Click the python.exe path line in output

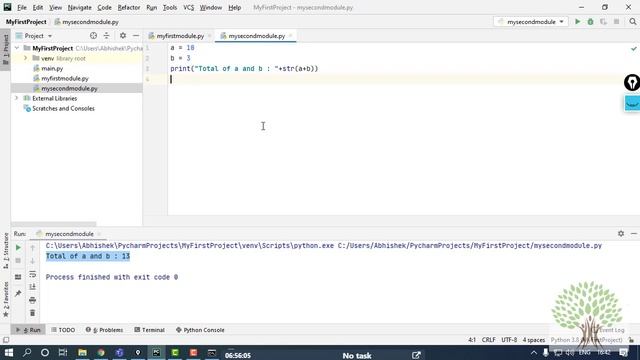click(x=324, y=245)
